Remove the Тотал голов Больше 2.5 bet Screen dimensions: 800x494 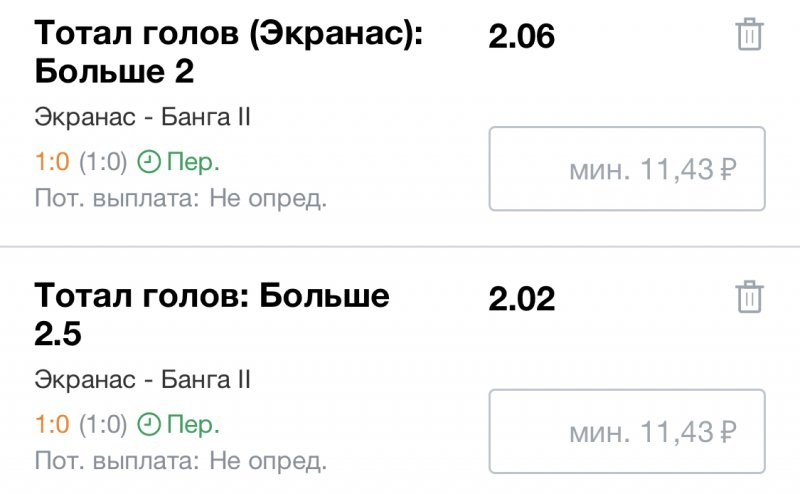tap(749, 298)
